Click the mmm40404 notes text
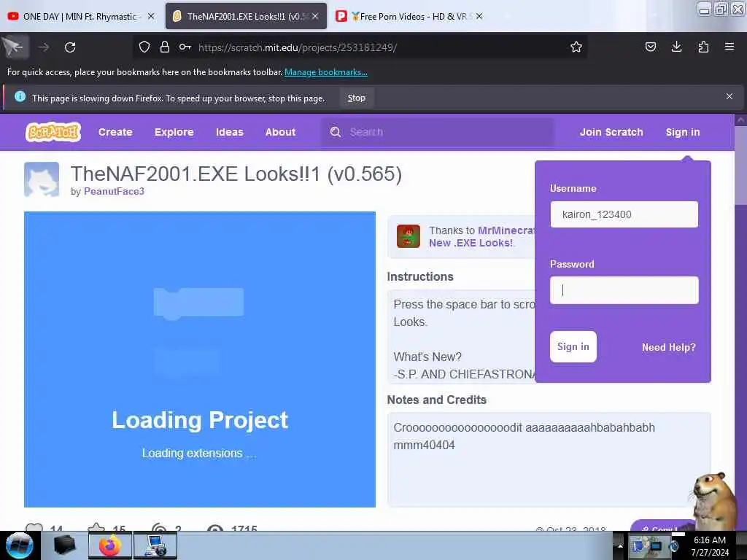Viewport: 747px width, 560px height. (424, 445)
